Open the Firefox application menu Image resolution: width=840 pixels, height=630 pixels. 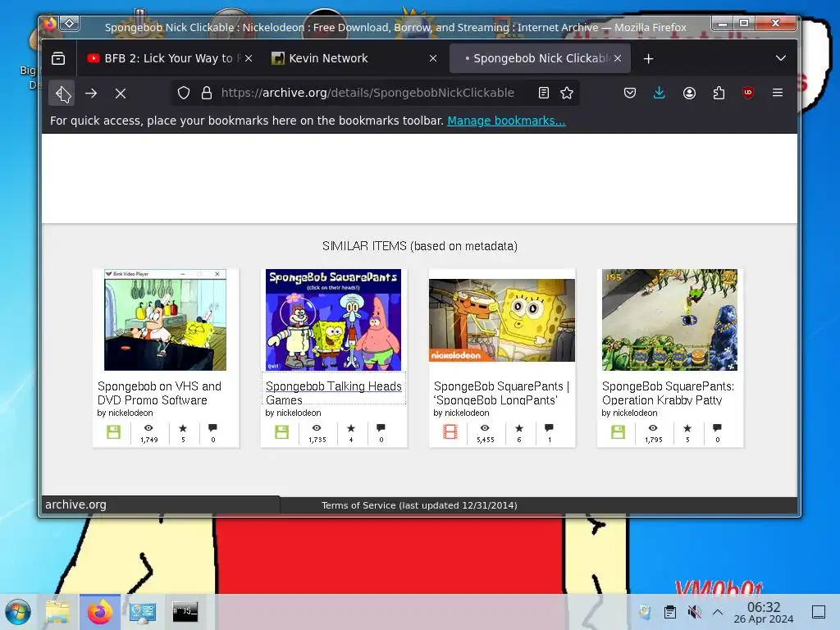click(778, 94)
